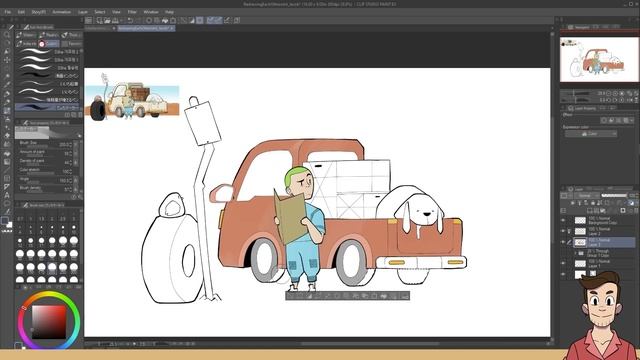640x360 pixels.
Task: Select the Zoom magnifier tool
Action: (x=7, y=35)
